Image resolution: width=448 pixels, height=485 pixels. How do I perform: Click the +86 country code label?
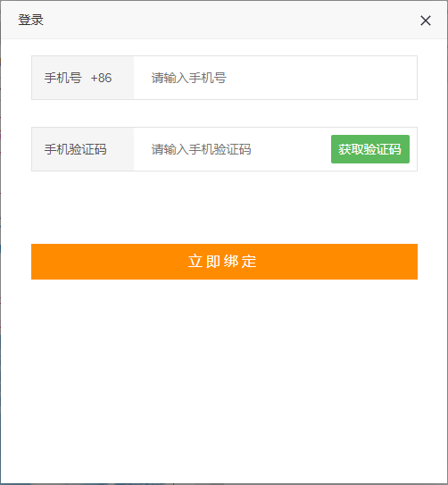pos(101,78)
